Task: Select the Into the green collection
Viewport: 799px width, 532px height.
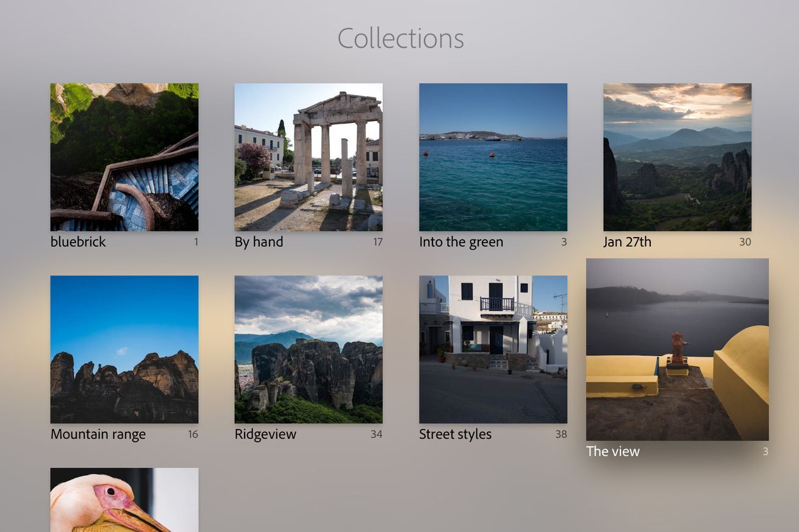Action: 493,157
